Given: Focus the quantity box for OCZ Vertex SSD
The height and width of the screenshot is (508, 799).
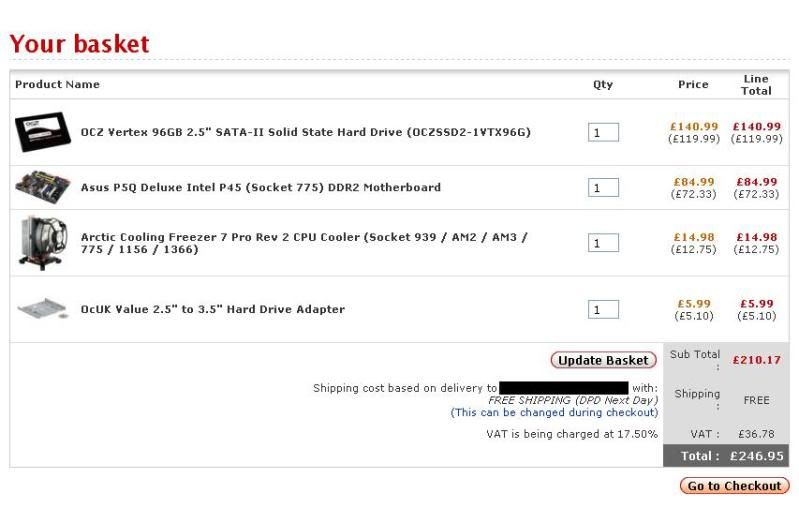Looking at the screenshot, I should (x=603, y=132).
